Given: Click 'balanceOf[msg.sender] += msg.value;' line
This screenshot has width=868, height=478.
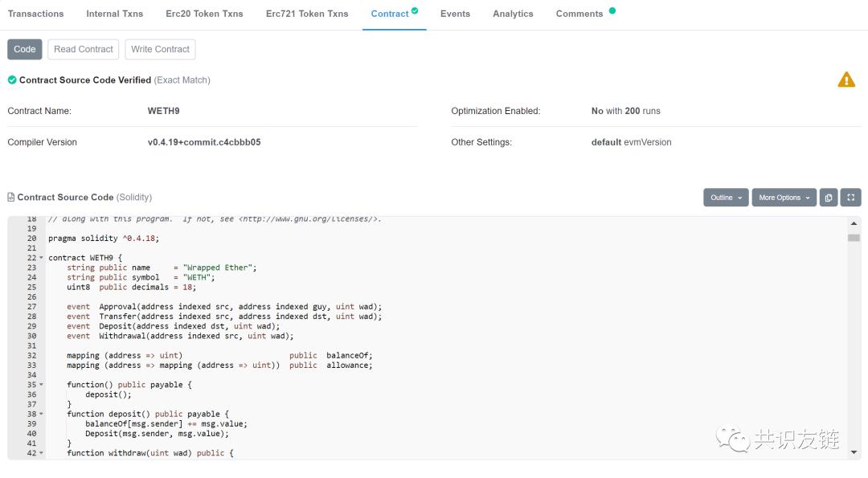Looking at the screenshot, I should pyautogui.click(x=166, y=424).
